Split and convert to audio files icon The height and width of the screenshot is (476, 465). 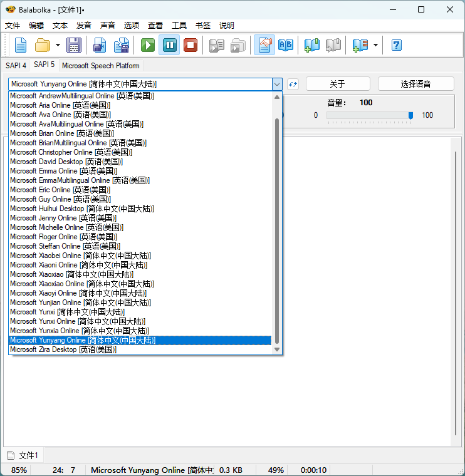[121, 45]
